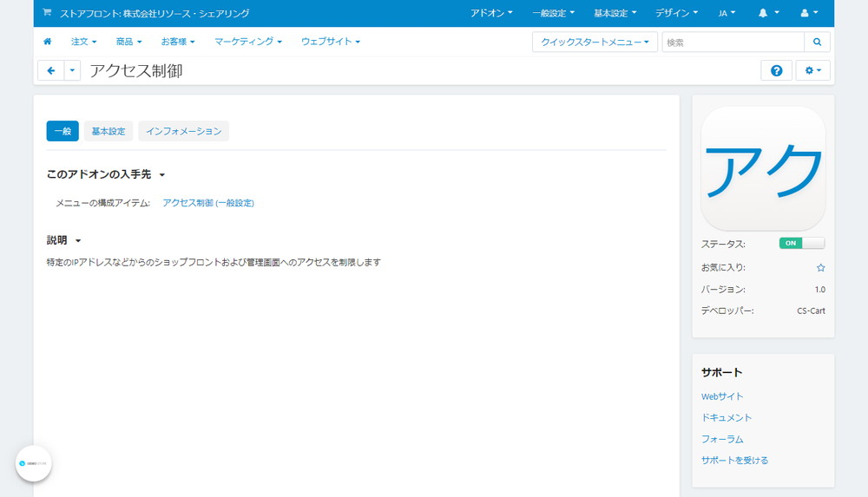Open the 注文 menu
Screen dimensions: 868x497
tap(83, 42)
